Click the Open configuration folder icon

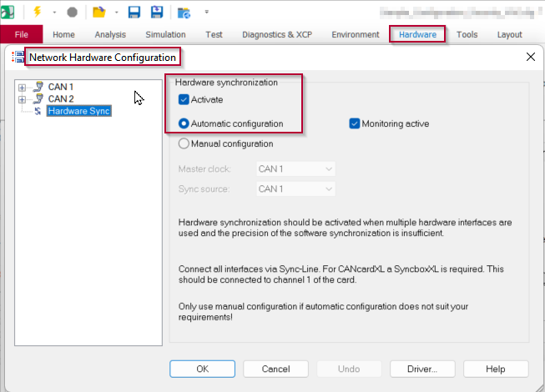pos(98,13)
